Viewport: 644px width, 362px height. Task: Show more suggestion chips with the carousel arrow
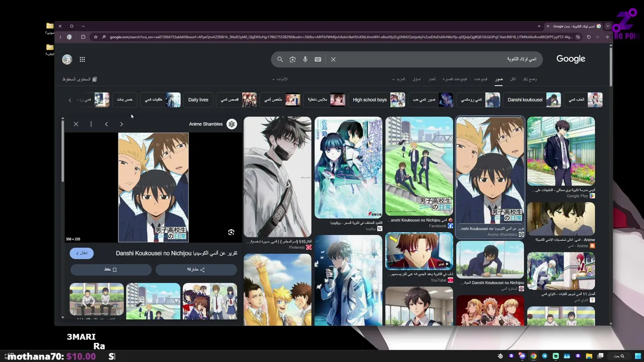click(x=70, y=100)
